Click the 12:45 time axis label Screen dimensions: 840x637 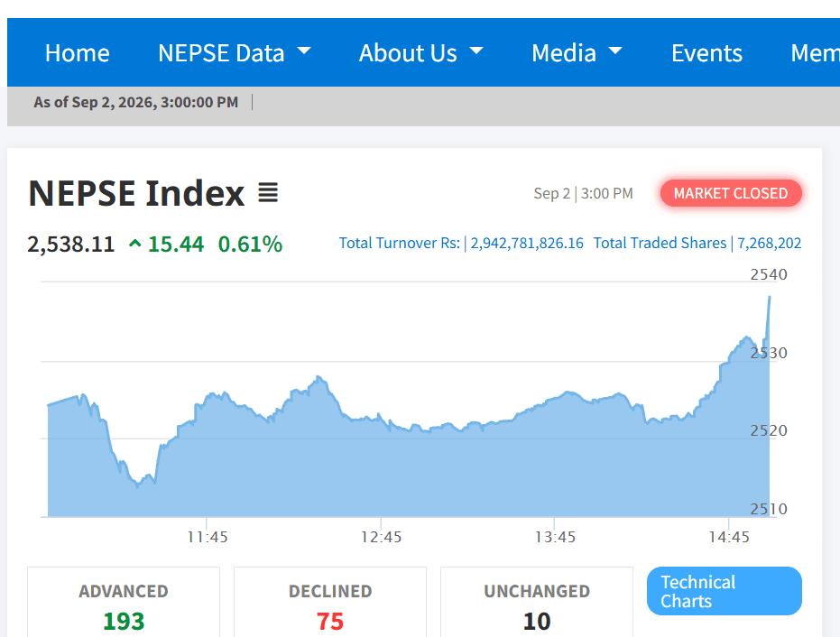point(381,537)
